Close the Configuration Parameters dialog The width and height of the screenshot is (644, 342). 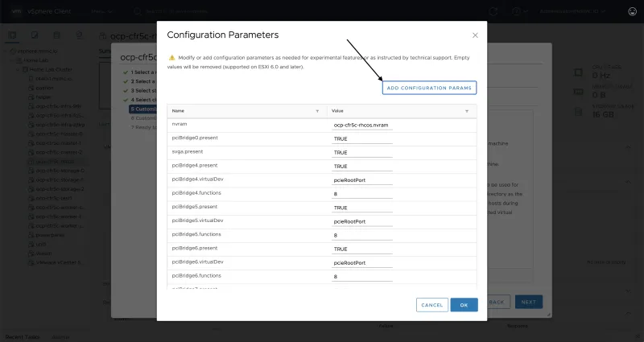[475, 35]
